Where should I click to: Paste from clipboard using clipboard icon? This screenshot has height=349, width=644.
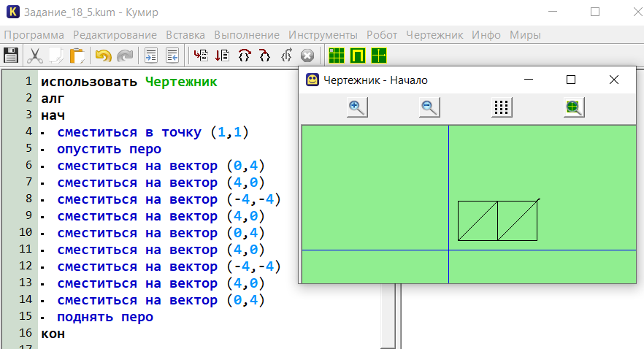coord(77,55)
